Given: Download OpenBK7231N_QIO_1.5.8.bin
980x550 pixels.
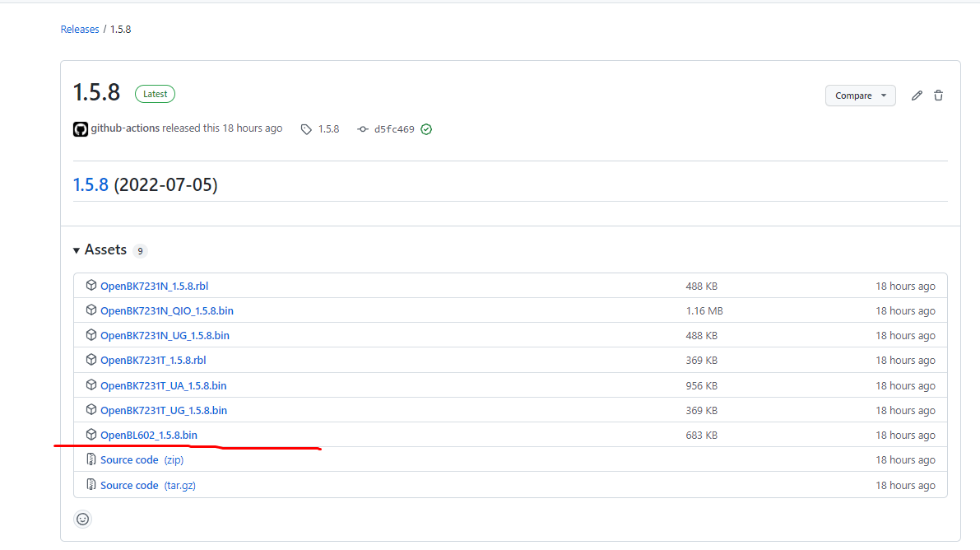Looking at the screenshot, I should (x=167, y=311).
